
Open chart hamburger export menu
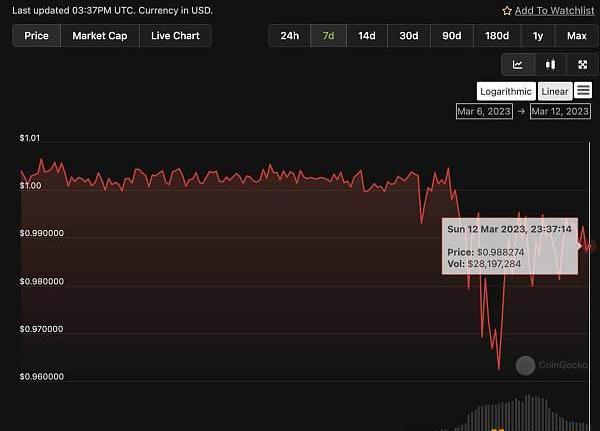tap(583, 91)
